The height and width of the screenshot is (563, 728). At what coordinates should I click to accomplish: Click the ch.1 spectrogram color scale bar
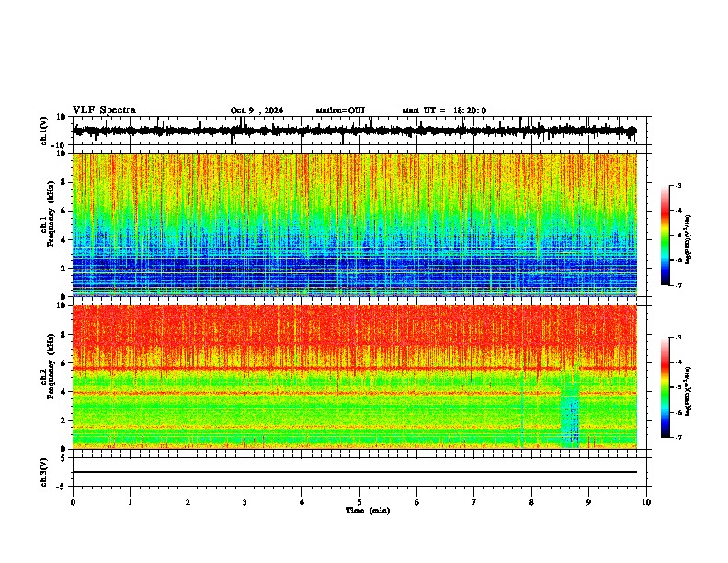[x=665, y=236]
